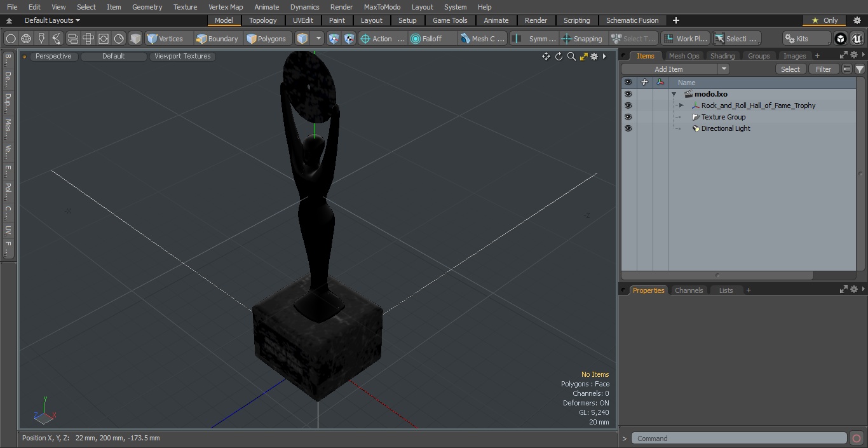Switch to Boundary selection mode
Screen dimensions: 868x448
(x=217, y=39)
